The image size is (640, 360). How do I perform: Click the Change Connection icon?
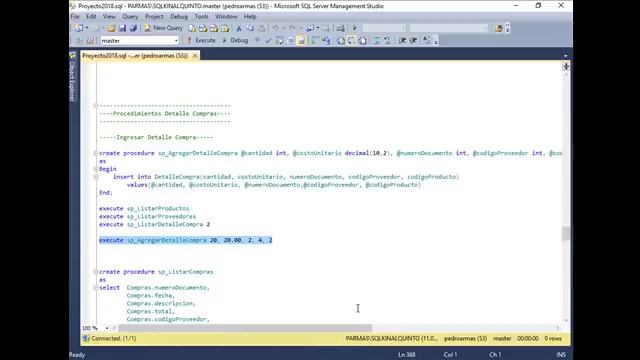(90, 40)
